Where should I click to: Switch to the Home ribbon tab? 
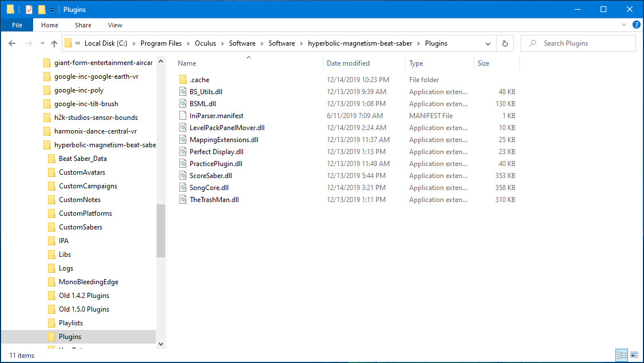click(50, 25)
